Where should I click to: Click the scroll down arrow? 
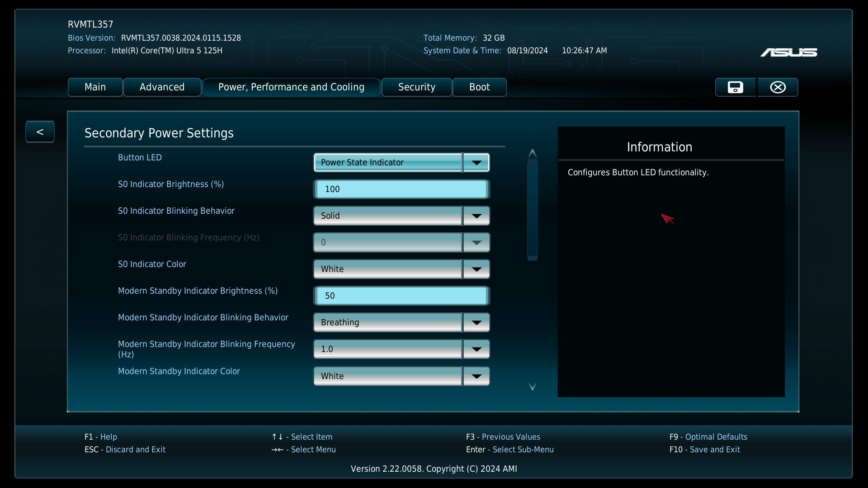pos(532,386)
